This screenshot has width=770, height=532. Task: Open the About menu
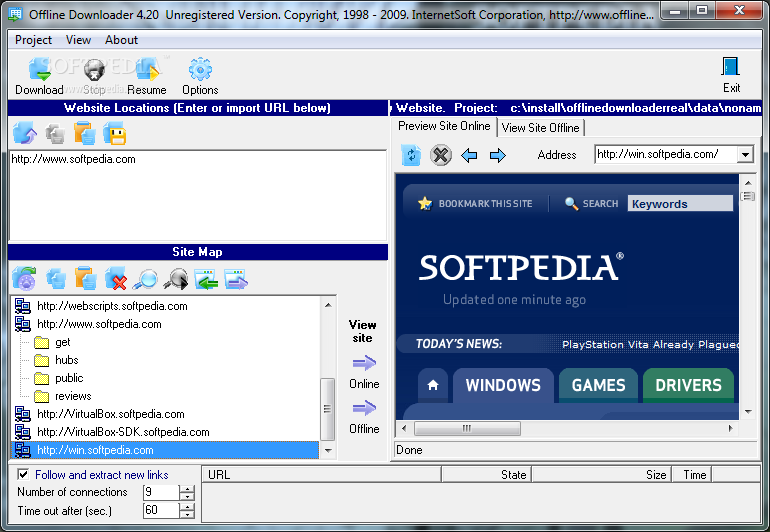click(121, 40)
